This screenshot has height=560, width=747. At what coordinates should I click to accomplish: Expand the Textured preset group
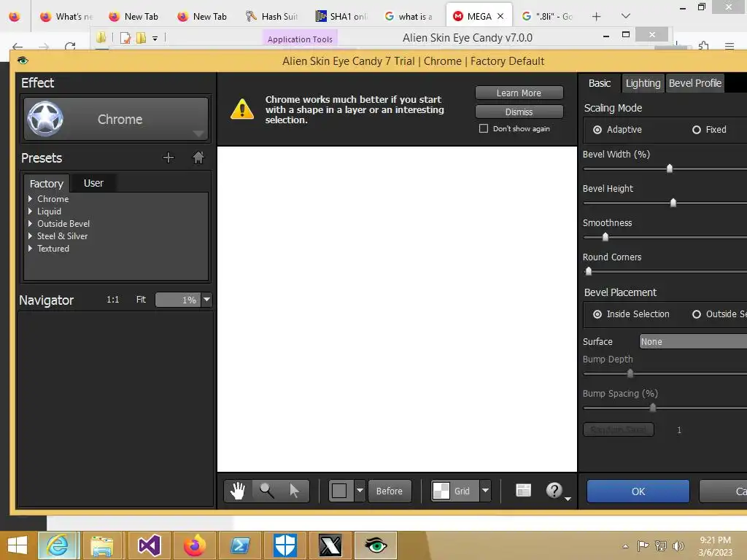pyautogui.click(x=30, y=248)
